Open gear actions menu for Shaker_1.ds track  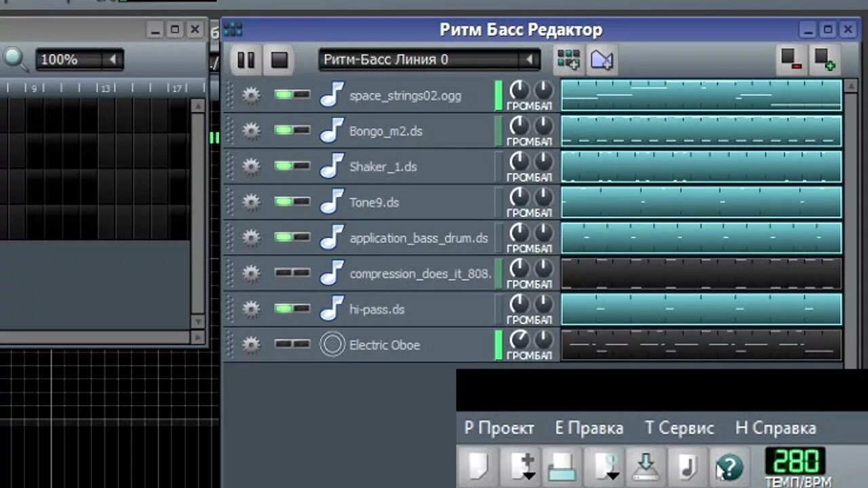click(x=251, y=166)
